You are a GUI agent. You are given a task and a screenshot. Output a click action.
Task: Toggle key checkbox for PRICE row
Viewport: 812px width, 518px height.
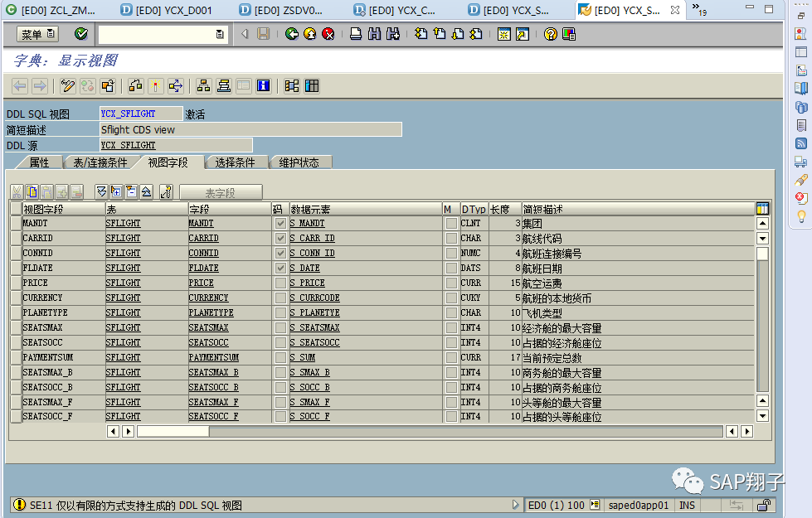(x=280, y=283)
